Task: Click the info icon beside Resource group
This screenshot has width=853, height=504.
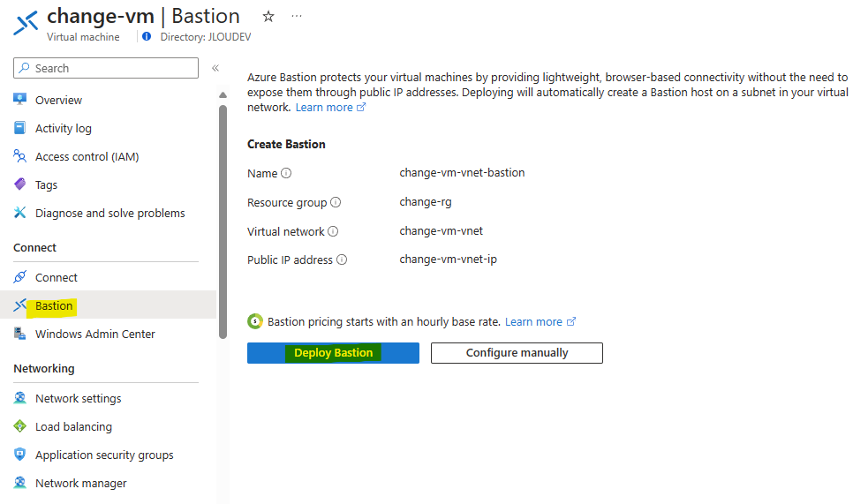Action: click(336, 202)
